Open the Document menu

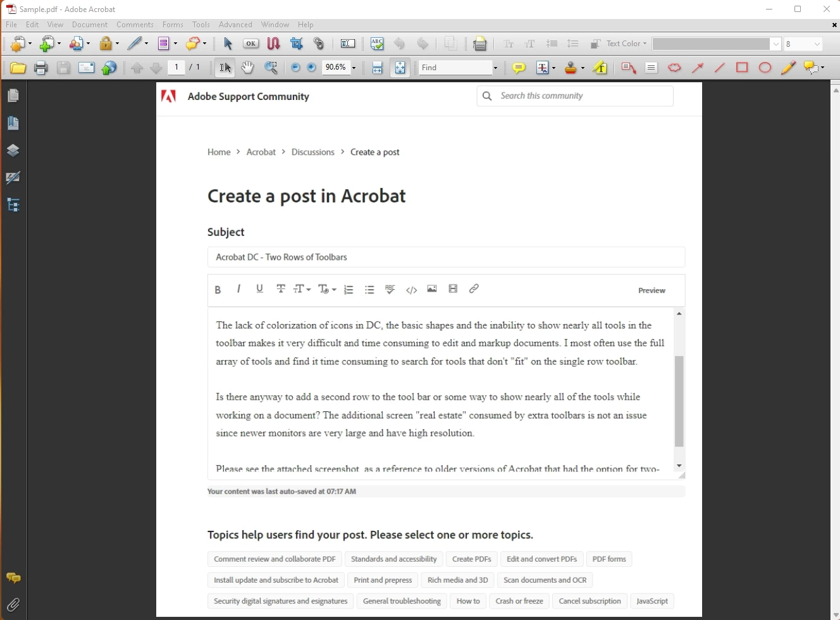90,25
